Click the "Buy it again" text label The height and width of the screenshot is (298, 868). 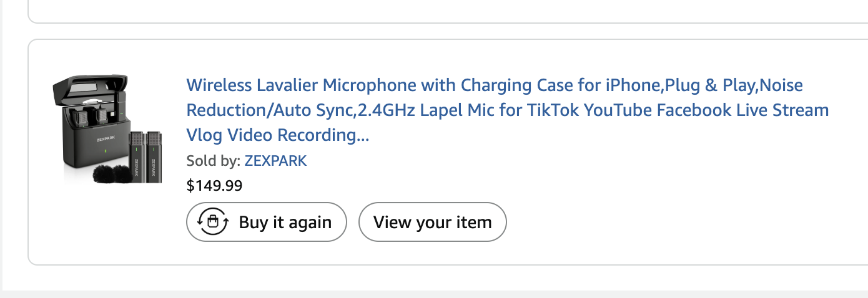tap(285, 222)
